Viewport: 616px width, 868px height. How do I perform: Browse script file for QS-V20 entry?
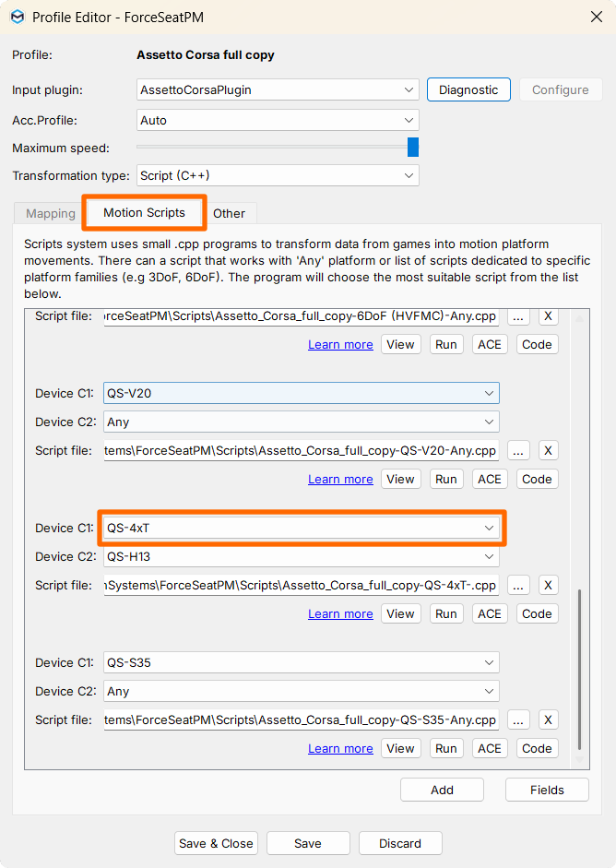[518, 451]
